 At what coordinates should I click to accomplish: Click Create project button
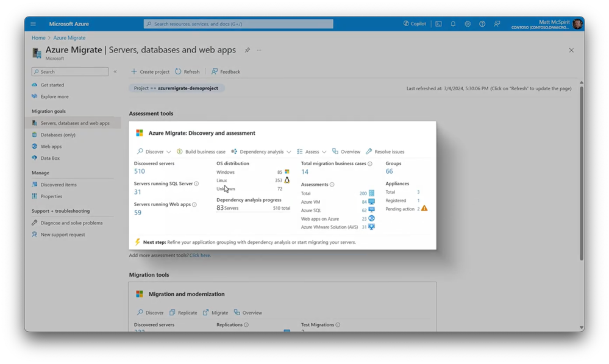click(150, 71)
